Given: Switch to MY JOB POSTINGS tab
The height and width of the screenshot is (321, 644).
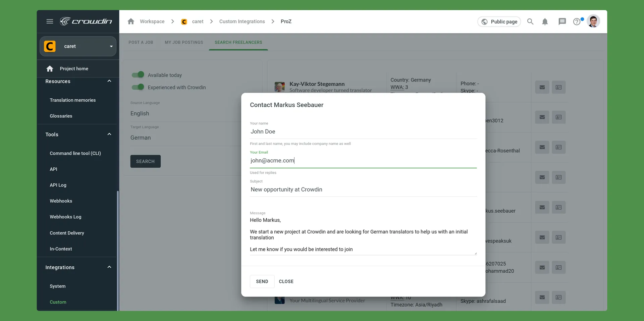Looking at the screenshot, I should (184, 43).
